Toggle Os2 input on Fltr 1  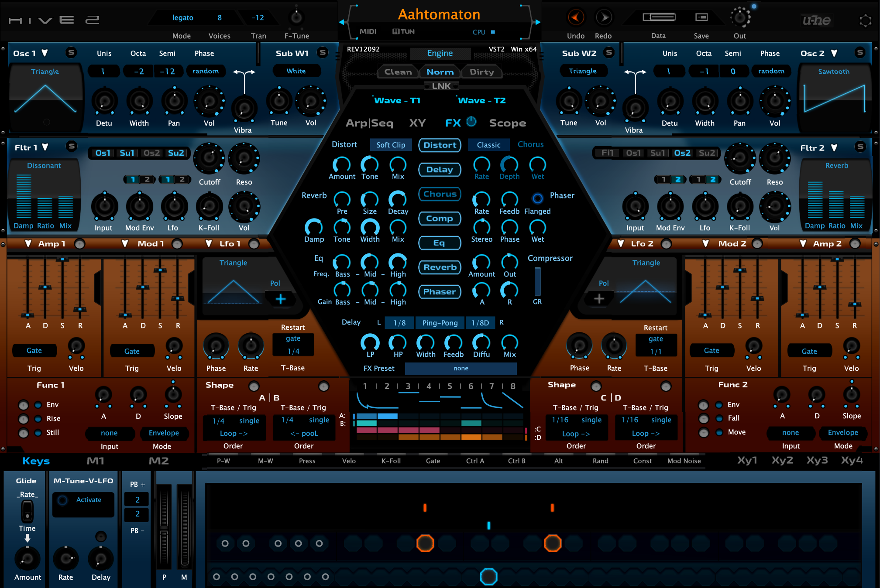[x=151, y=153]
